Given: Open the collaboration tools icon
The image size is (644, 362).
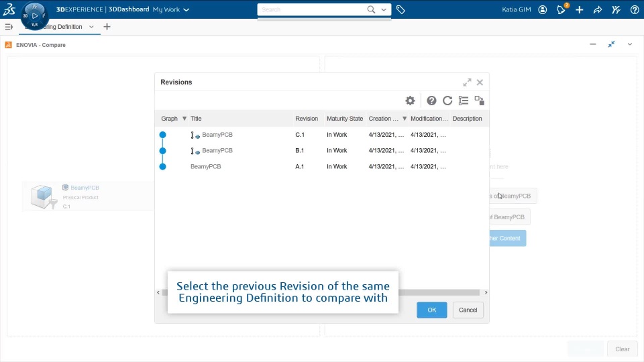Looking at the screenshot, I should 616,9.
